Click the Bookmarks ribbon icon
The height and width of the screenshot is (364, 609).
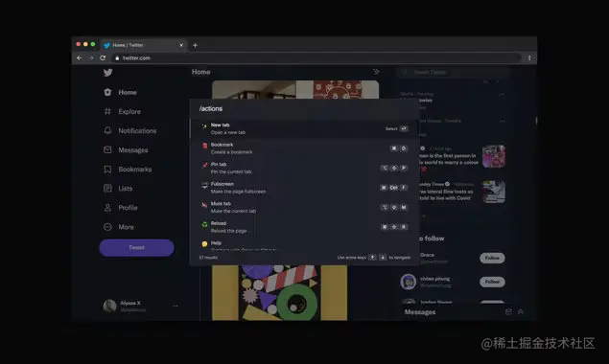point(107,170)
